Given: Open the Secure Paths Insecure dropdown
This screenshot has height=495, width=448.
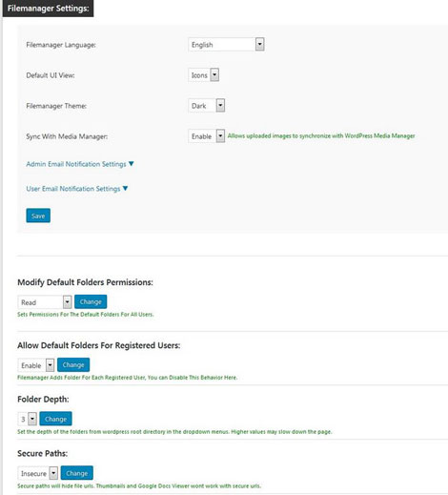Looking at the screenshot, I should [x=38, y=473].
